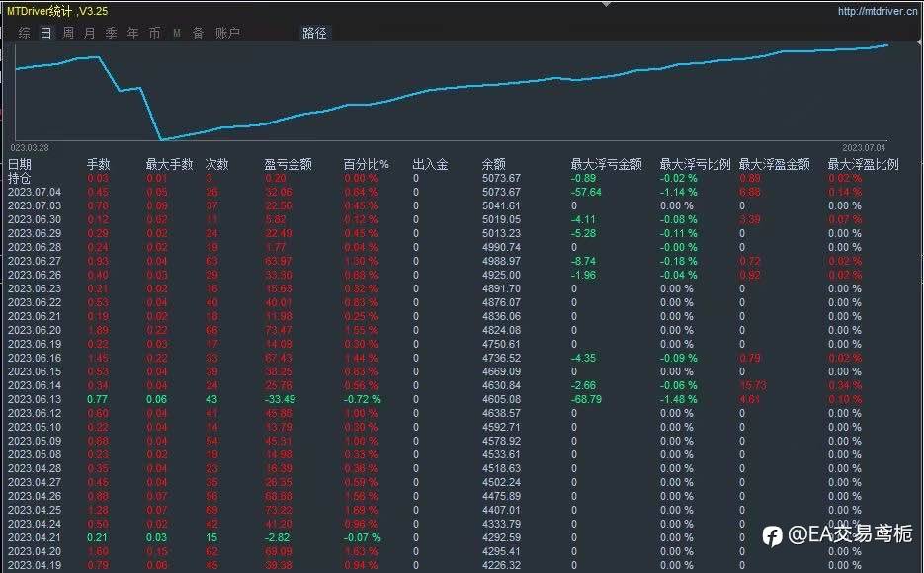Select the M tab
This screenshot has width=924, height=573.
[177, 33]
